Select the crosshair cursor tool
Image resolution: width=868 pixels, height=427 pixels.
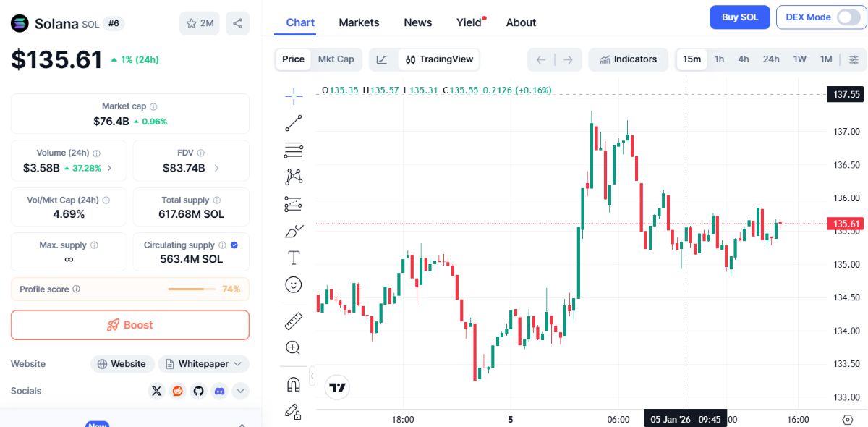[x=294, y=95]
